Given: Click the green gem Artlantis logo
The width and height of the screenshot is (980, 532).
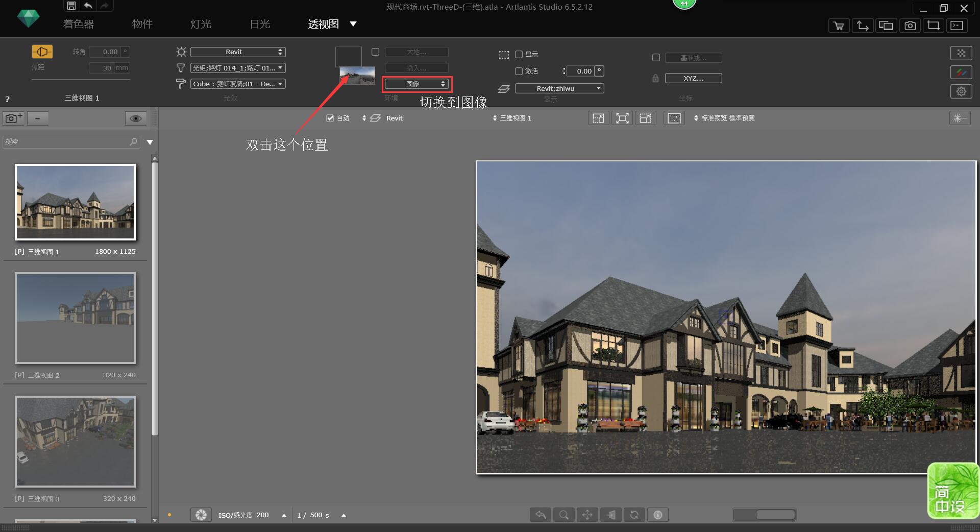Looking at the screenshot, I should pyautogui.click(x=28, y=19).
